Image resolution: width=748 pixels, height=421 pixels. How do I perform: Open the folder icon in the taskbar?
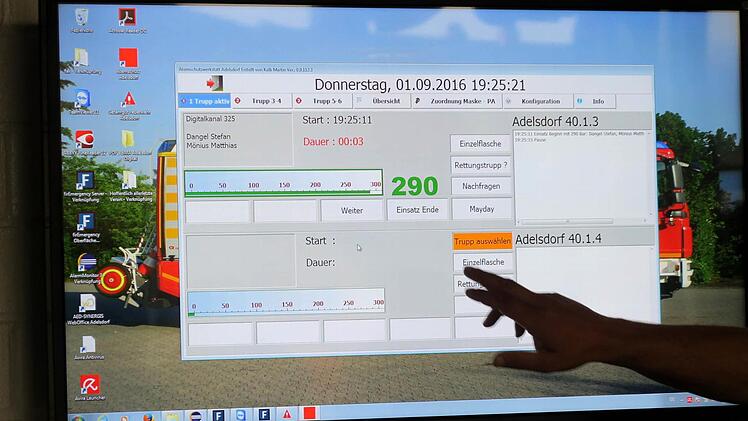tap(172, 417)
